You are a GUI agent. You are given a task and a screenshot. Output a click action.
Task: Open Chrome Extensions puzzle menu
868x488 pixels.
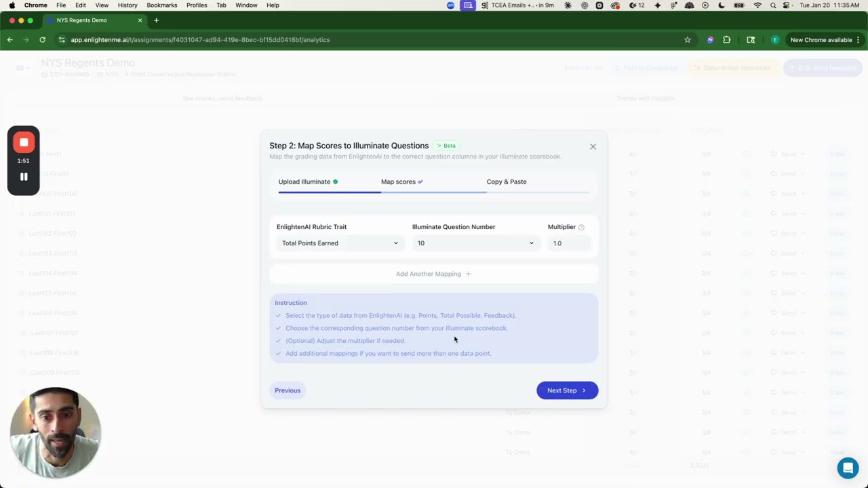[x=727, y=40]
